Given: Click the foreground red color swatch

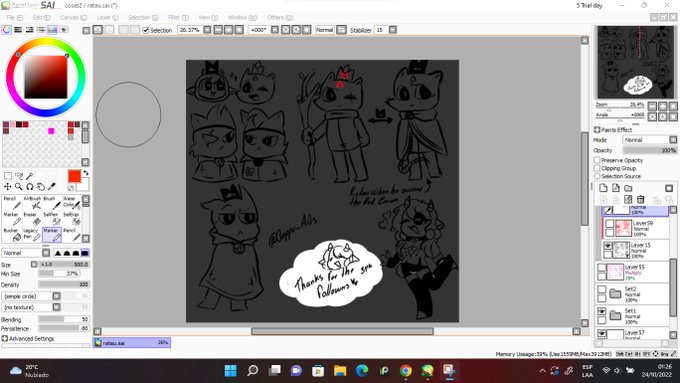Looking at the screenshot, I should click(x=74, y=176).
